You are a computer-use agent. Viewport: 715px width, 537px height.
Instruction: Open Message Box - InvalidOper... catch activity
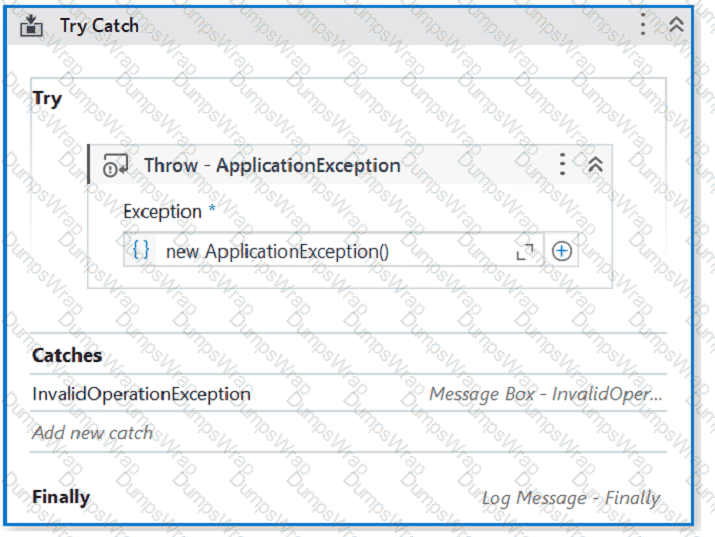pyautogui.click(x=545, y=394)
